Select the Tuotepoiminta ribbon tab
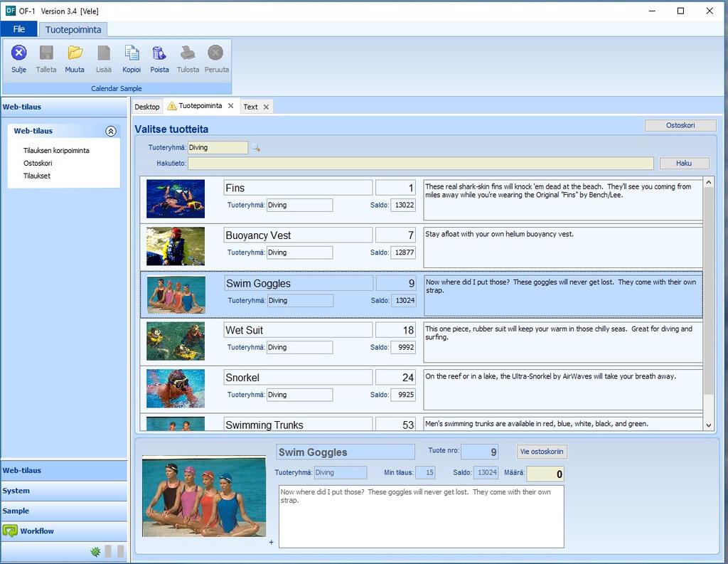 73,30
